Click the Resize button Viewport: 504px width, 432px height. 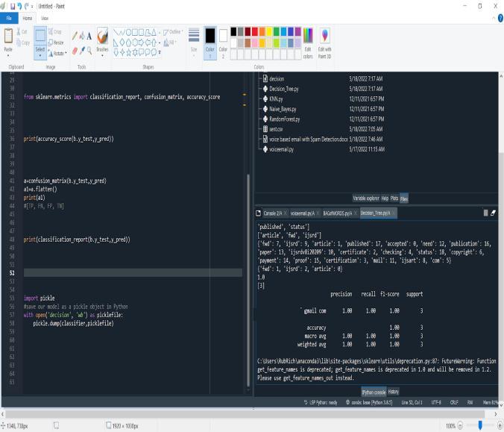(56, 43)
